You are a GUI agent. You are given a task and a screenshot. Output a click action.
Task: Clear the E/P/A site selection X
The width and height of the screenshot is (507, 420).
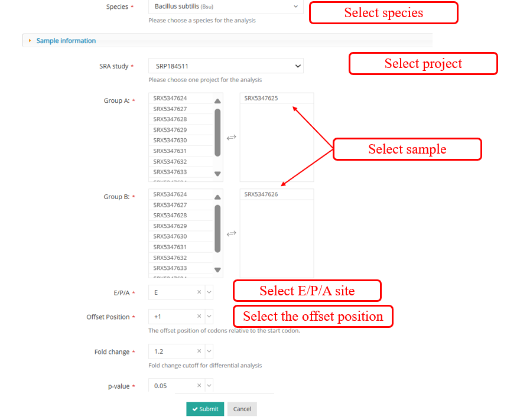click(199, 292)
